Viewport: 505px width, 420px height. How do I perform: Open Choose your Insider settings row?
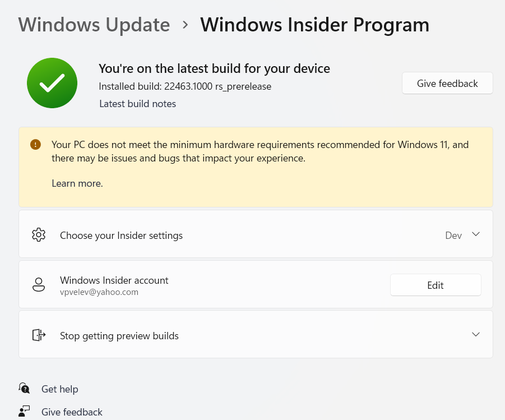click(256, 234)
